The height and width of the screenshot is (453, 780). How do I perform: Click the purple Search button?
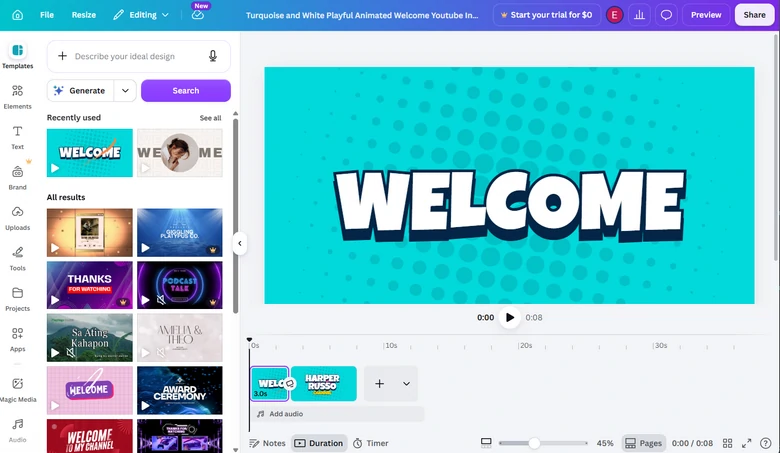pyautogui.click(x=186, y=91)
